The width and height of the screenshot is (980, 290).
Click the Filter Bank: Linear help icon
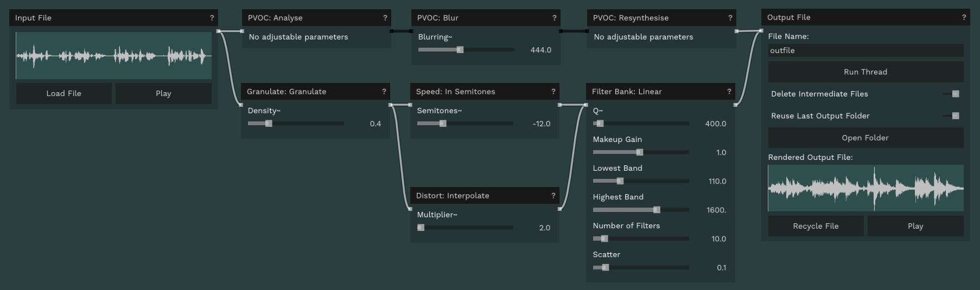click(x=729, y=92)
